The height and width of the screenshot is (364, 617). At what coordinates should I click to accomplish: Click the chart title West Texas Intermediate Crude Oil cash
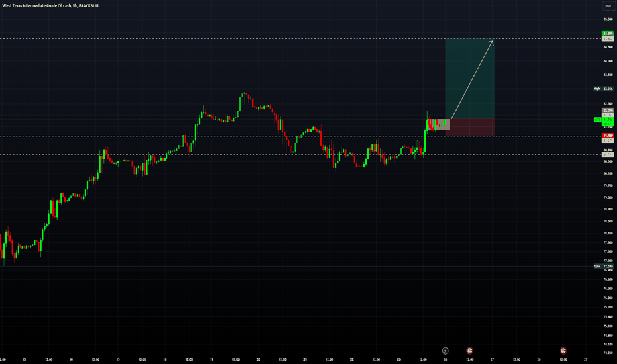(x=37, y=5)
